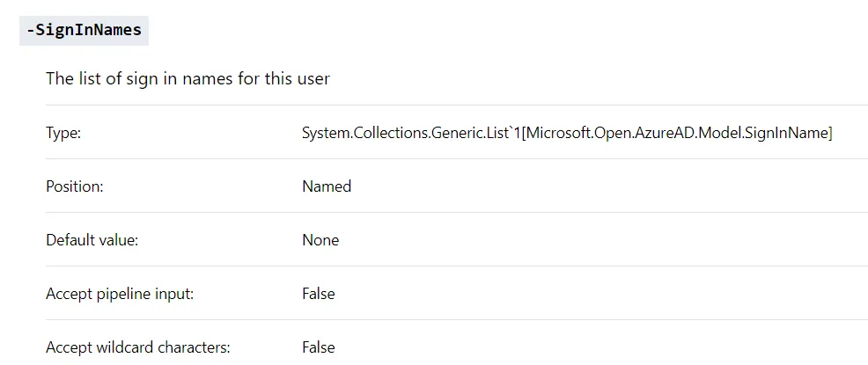Select the "Accept wildcard characters:" label
Image resolution: width=868 pixels, height=365 pixels.
[138, 347]
